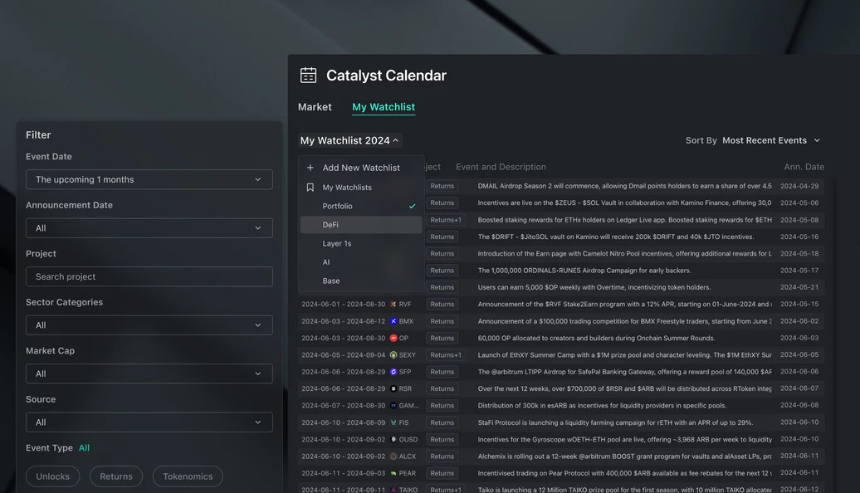Screen dimensions: 860x493
Task: Click the StaFi Protocol liquidity farming description
Action: pyautogui.click(x=615, y=423)
